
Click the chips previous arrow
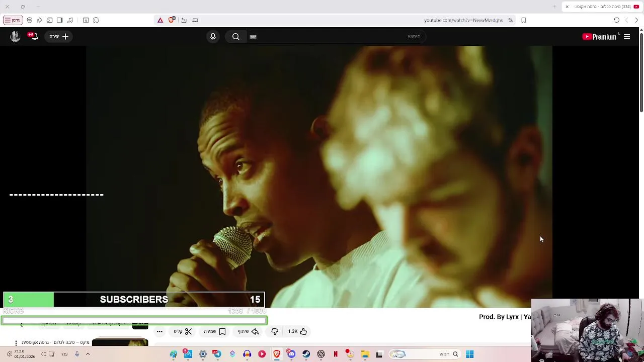point(21,325)
